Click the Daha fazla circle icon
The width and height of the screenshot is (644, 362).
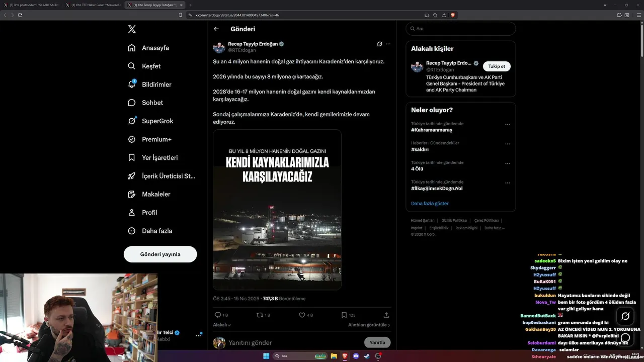[132, 231]
